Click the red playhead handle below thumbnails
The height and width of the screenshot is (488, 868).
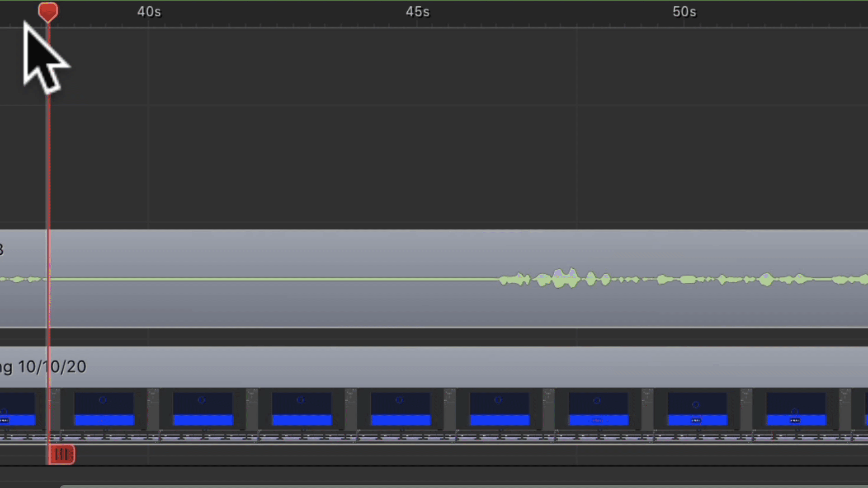point(61,455)
